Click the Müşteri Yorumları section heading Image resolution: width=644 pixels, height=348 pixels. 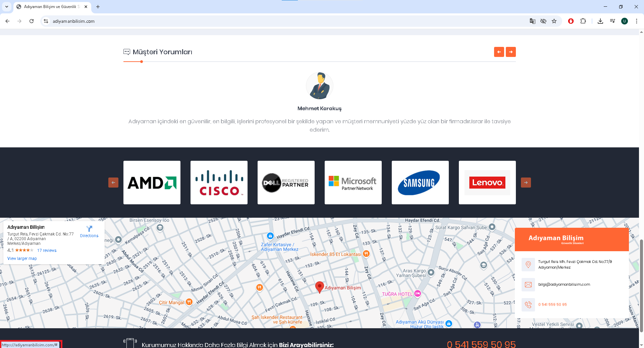click(x=162, y=52)
